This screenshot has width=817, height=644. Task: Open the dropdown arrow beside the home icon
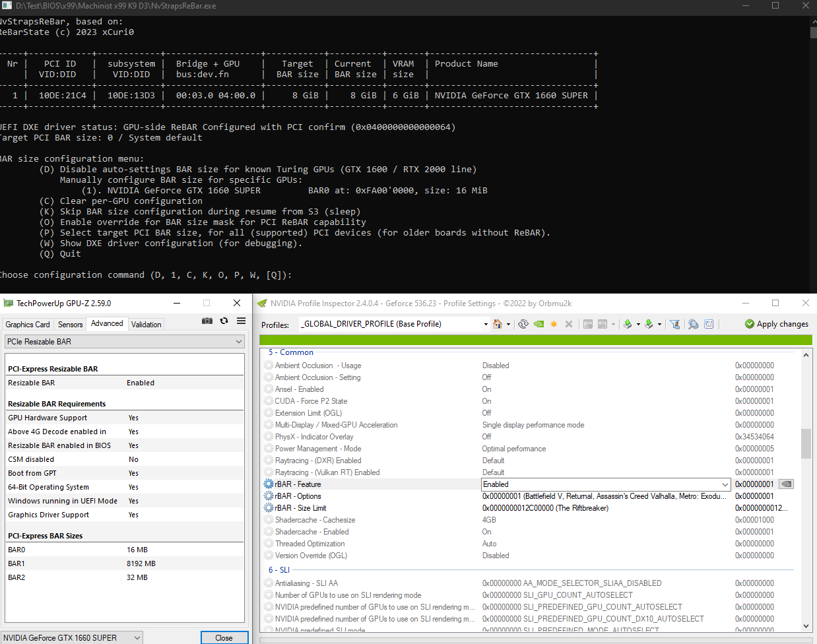pos(508,325)
